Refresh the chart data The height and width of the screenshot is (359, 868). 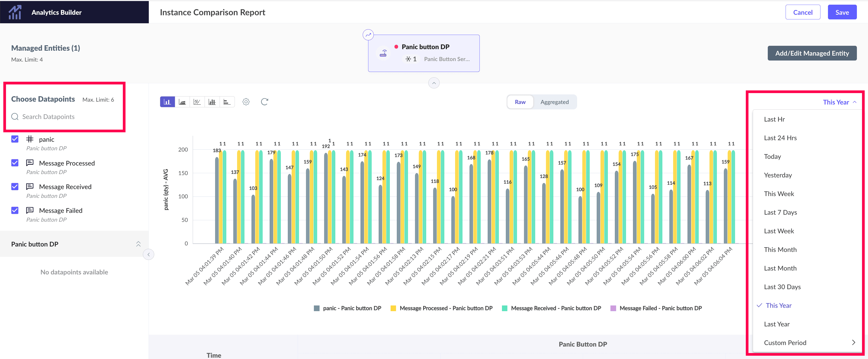click(265, 102)
